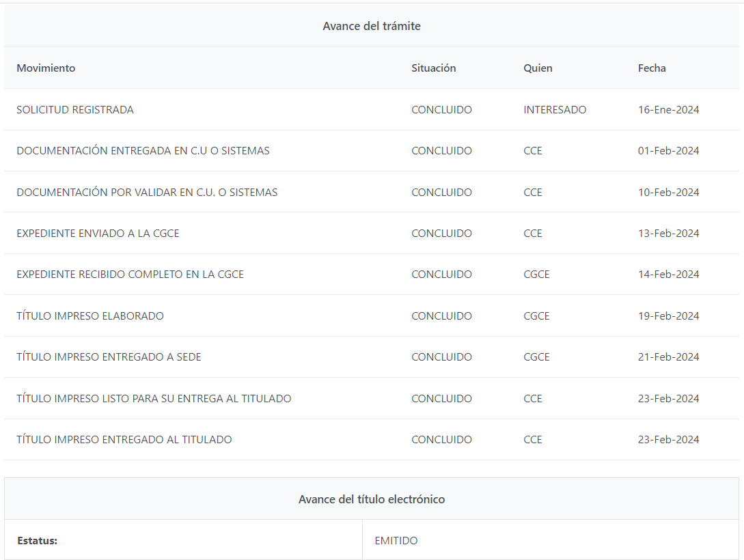Click 'TÍTULO IMPRESO ELABORADO' movement
Screen dimensions: 744x560
[90, 316]
